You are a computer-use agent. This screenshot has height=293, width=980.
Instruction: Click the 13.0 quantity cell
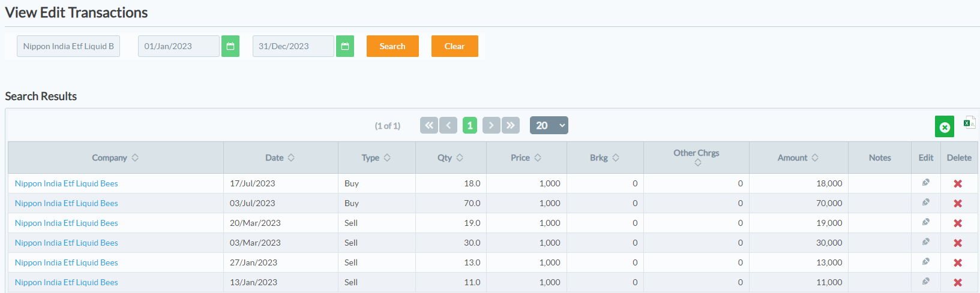click(x=451, y=262)
